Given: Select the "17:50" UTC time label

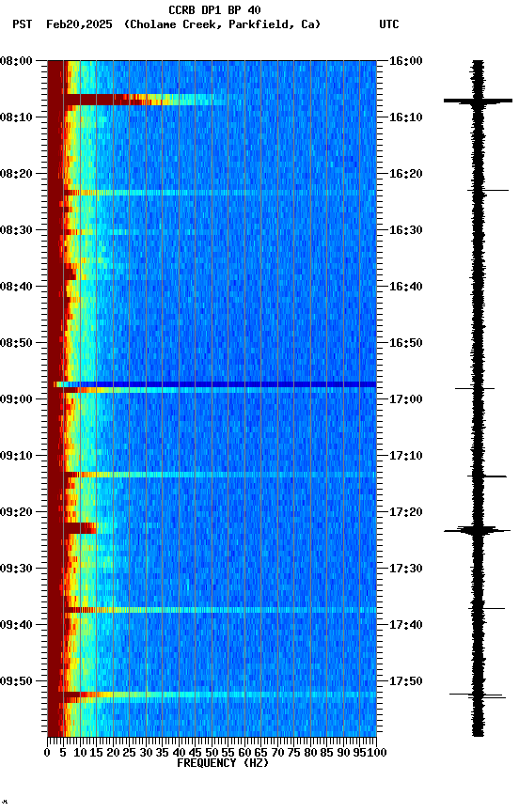Looking at the screenshot, I should pyautogui.click(x=406, y=681).
